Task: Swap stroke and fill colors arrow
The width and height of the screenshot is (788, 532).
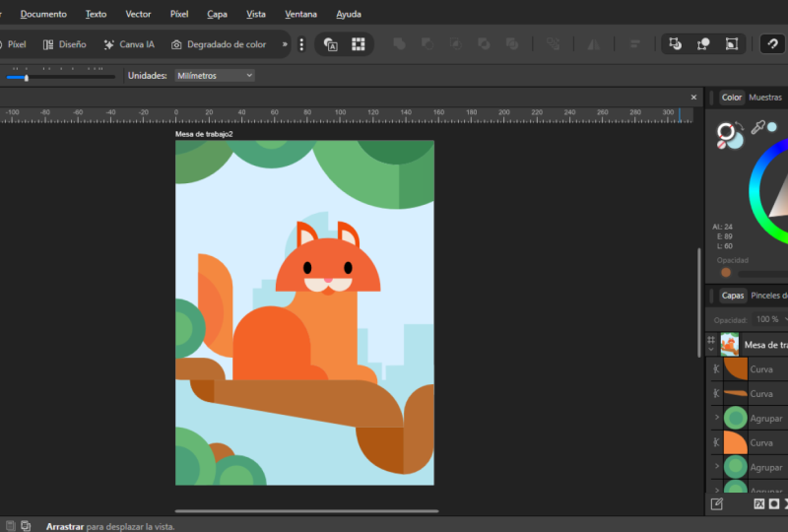Action: 740,126
